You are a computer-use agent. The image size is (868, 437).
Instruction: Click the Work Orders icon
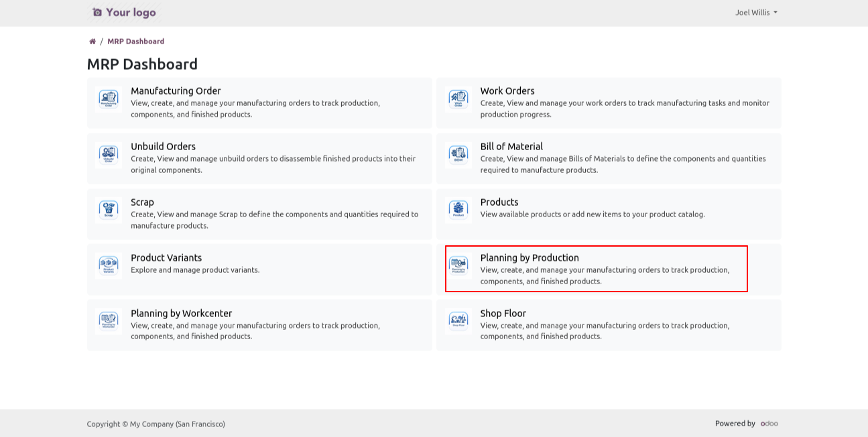click(x=458, y=99)
